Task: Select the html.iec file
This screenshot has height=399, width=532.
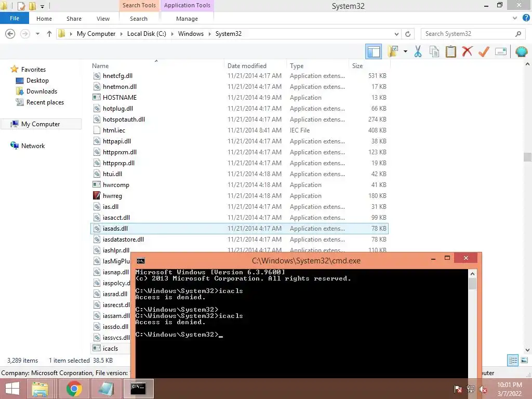Action: 240,130
